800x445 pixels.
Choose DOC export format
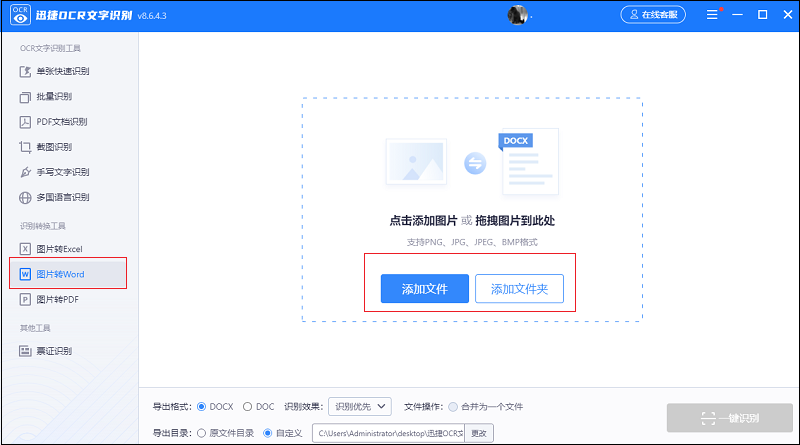[x=247, y=407]
